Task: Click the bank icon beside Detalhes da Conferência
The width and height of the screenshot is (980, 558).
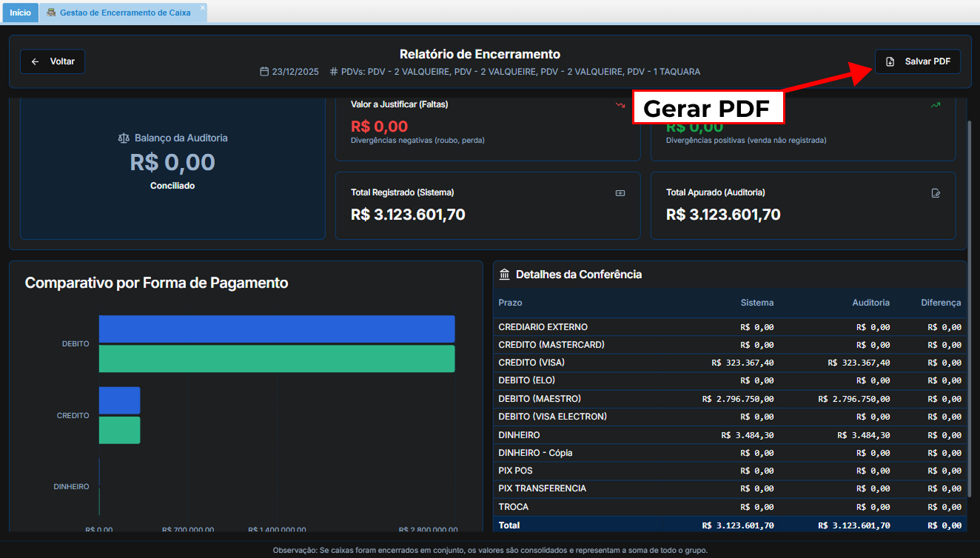Action: coord(505,275)
